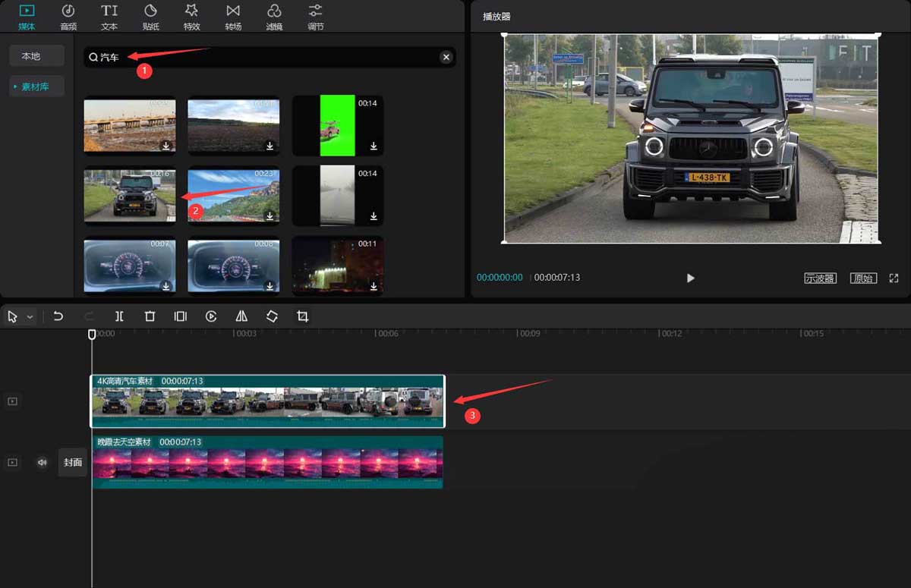Viewport: 911px width, 588px height.
Task: Switch to the 本地 local media tab
Action: [31, 56]
